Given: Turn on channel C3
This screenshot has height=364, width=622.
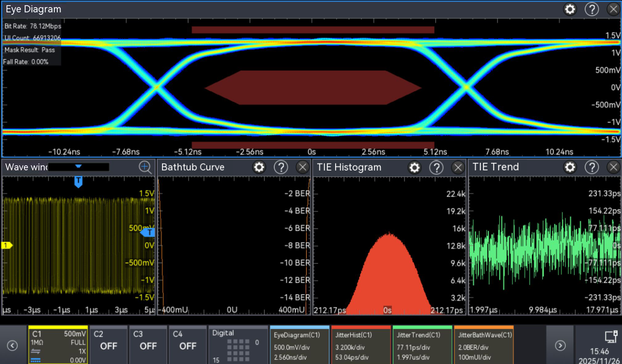Looking at the screenshot, I should [148, 345].
